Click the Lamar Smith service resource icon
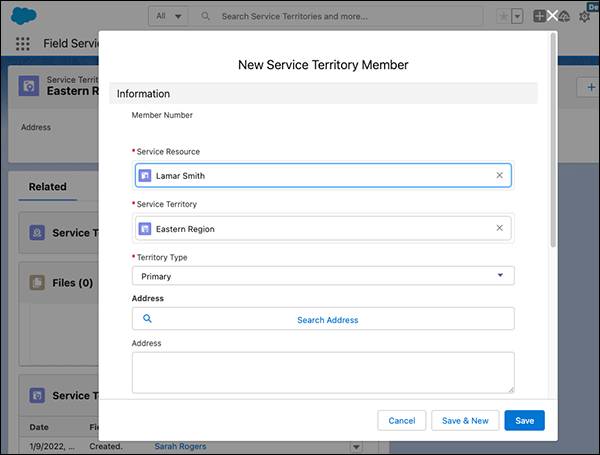The image size is (600, 455). (x=145, y=176)
